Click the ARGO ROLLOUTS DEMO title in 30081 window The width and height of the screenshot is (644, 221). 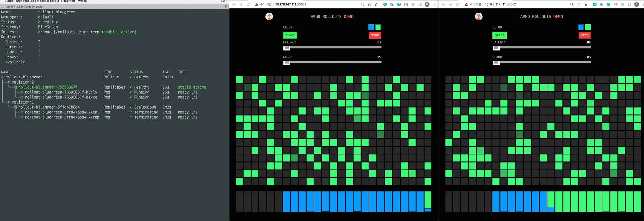tap(332, 17)
